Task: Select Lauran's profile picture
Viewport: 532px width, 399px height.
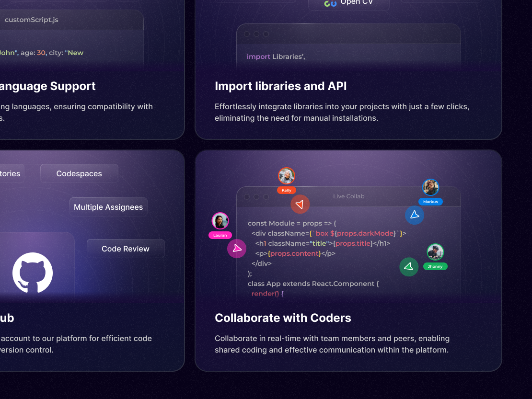Action: pos(220,221)
